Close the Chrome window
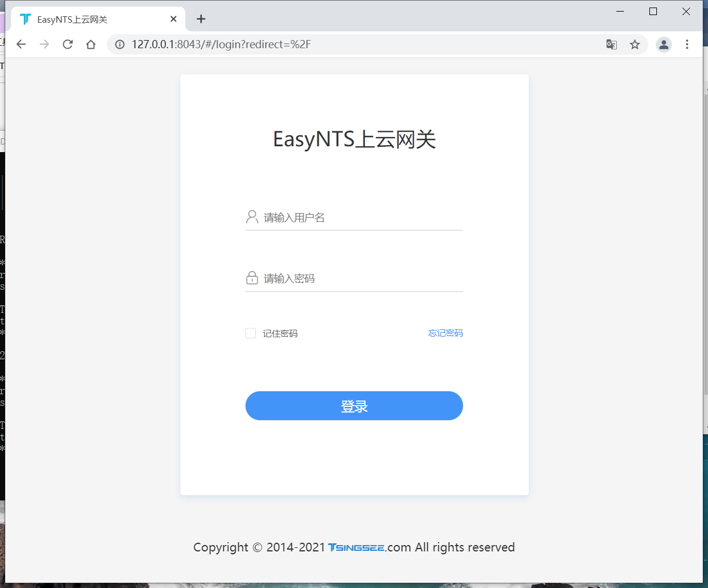The width and height of the screenshot is (708, 588). (686, 12)
